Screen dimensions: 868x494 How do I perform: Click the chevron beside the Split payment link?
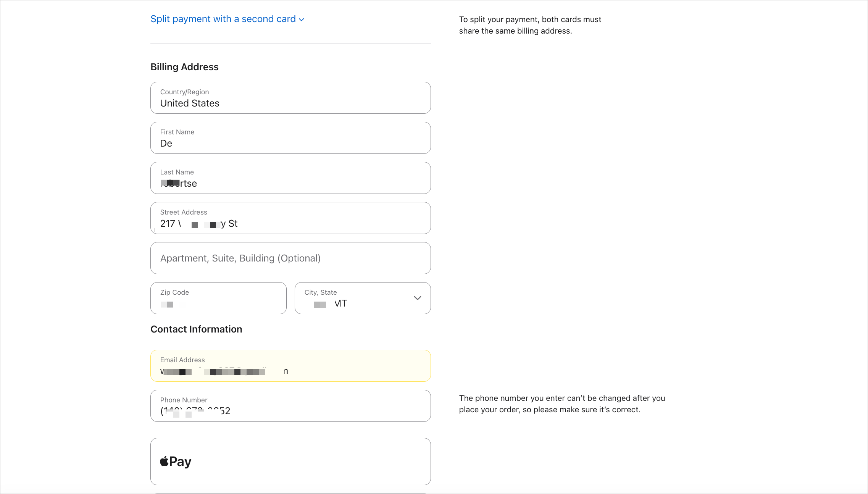pyautogui.click(x=302, y=20)
